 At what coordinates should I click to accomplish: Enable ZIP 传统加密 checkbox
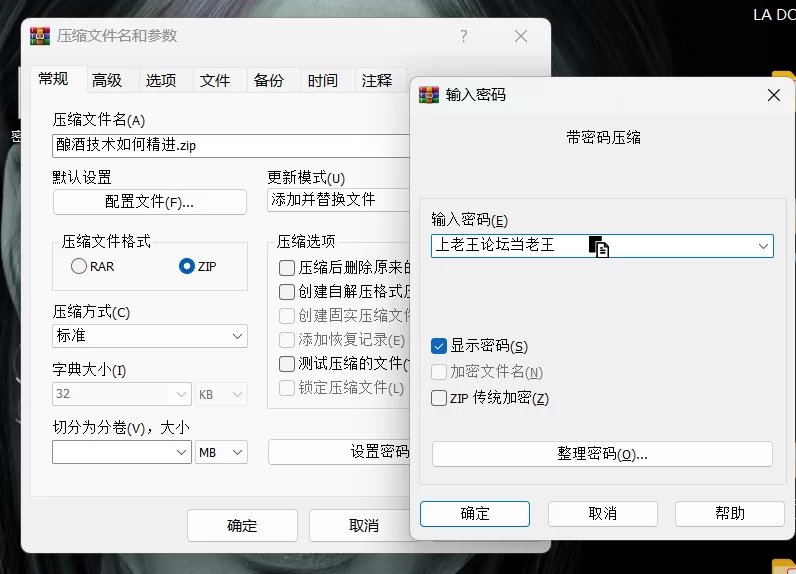pyautogui.click(x=439, y=397)
